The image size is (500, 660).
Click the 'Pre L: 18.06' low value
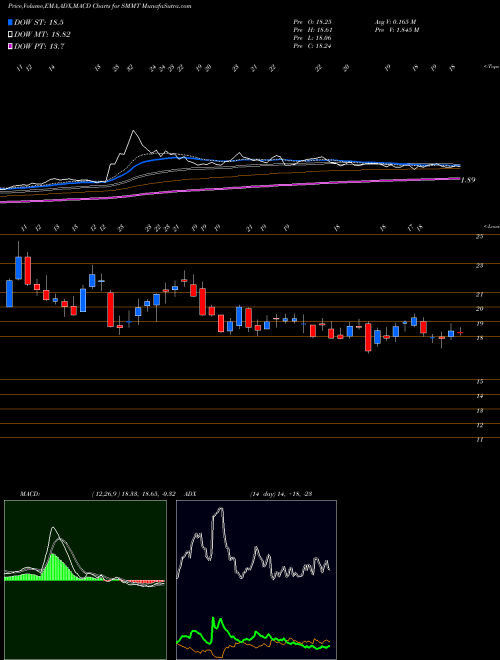312,38
